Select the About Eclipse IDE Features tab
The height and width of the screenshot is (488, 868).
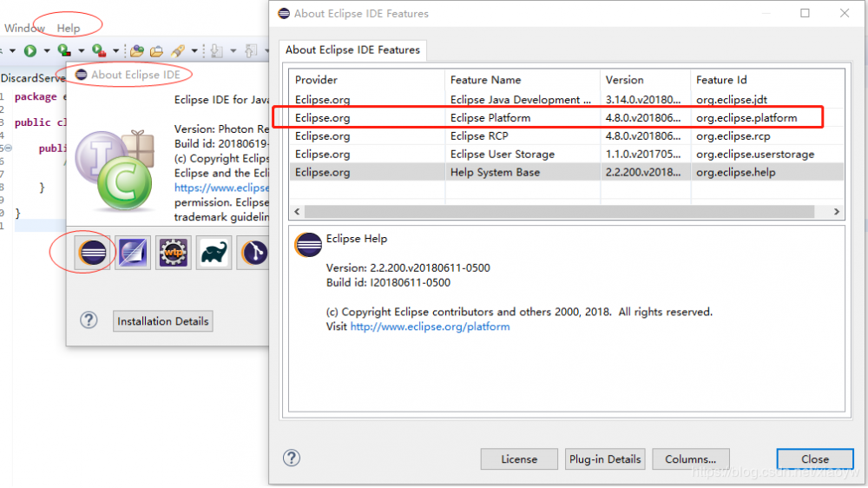click(x=352, y=49)
